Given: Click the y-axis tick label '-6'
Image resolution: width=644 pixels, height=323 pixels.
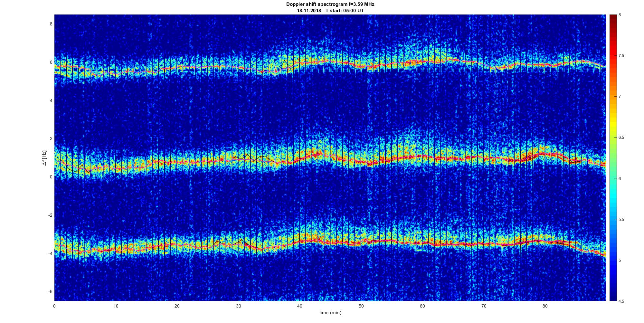Looking at the screenshot, I should tap(50, 291).
